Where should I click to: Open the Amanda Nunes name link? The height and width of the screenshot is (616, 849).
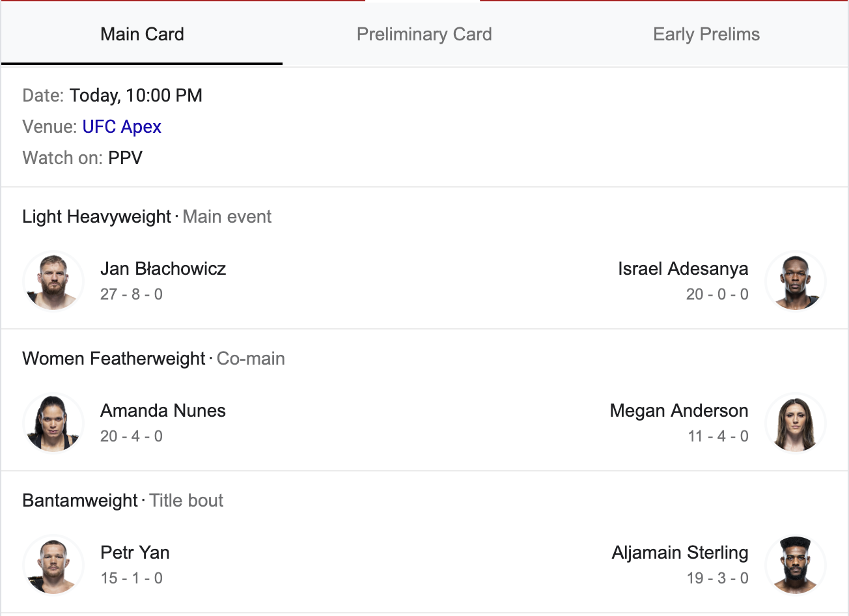[163, 411]
